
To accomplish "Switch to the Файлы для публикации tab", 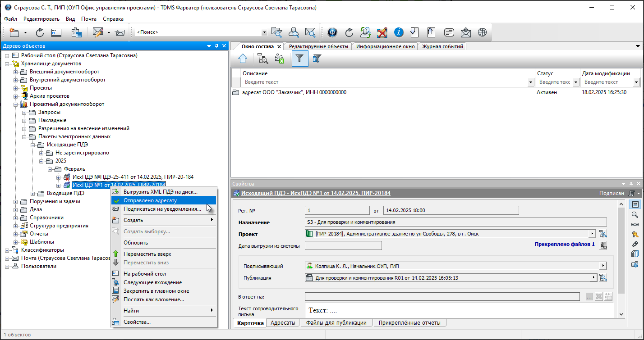I will point(336,322).
